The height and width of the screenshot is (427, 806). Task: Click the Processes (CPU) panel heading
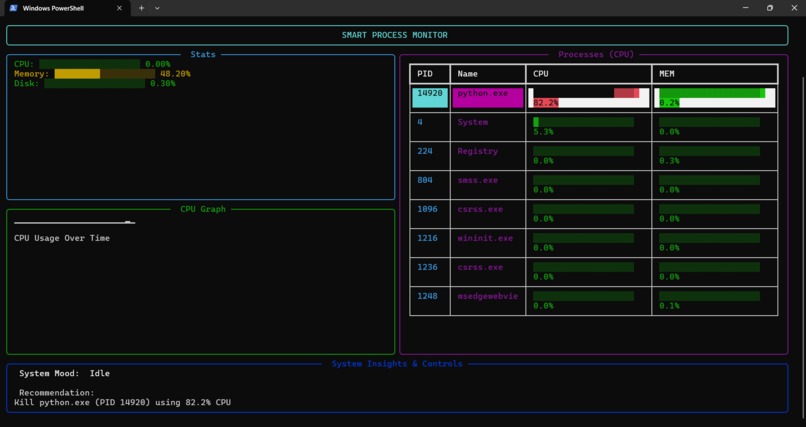[596, 54]
